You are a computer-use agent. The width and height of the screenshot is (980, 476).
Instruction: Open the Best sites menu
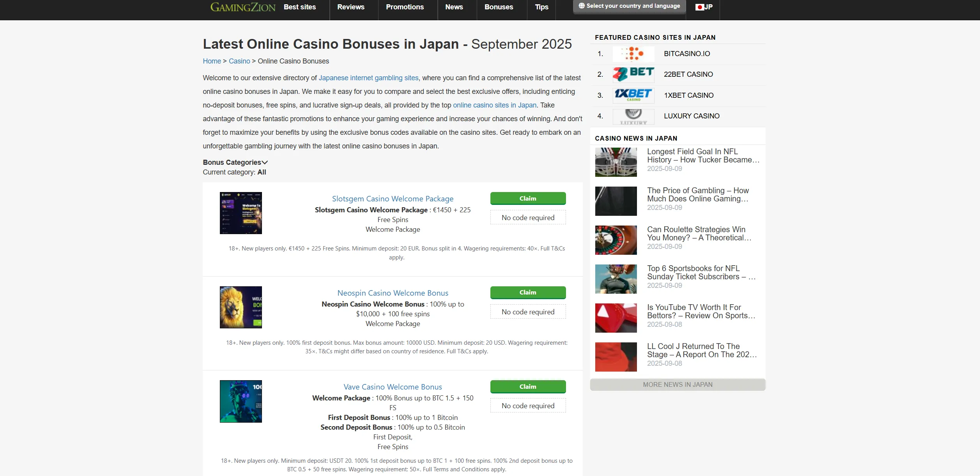click(300, 7)
